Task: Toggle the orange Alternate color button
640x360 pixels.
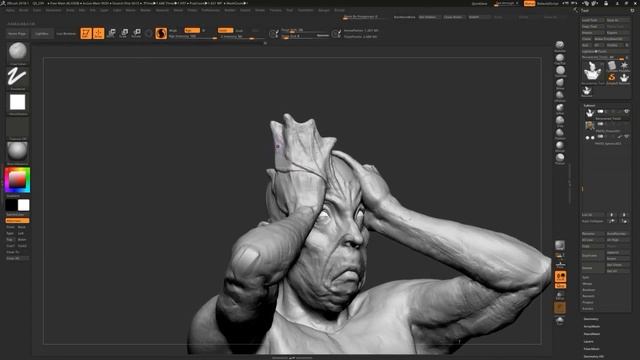Action: pyautogui.click(x=18, y=220)
